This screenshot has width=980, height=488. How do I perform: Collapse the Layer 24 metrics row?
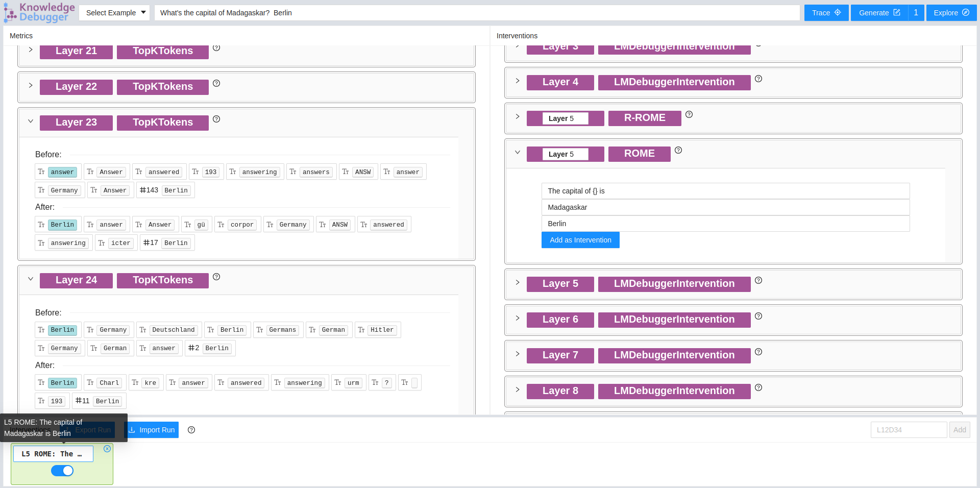31,279
